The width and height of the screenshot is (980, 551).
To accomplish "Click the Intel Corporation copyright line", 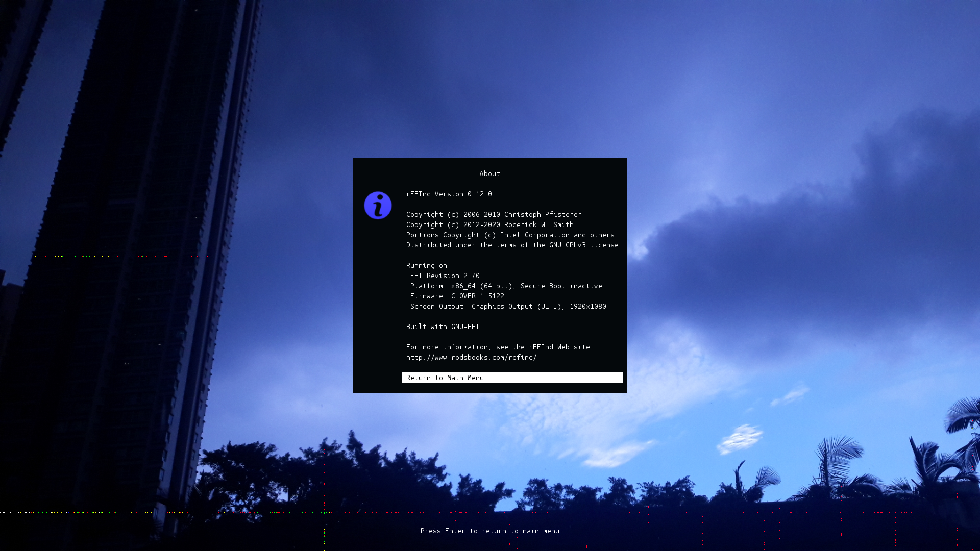I will [510, 235].
